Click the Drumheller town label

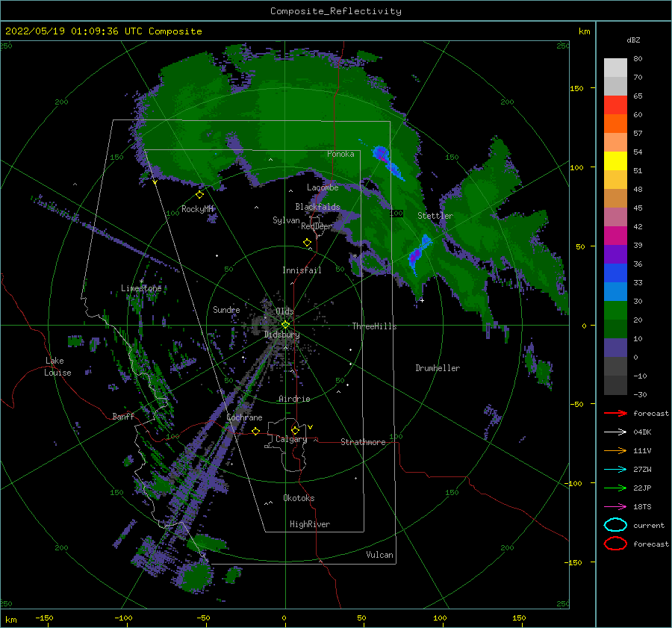[438, 368]
